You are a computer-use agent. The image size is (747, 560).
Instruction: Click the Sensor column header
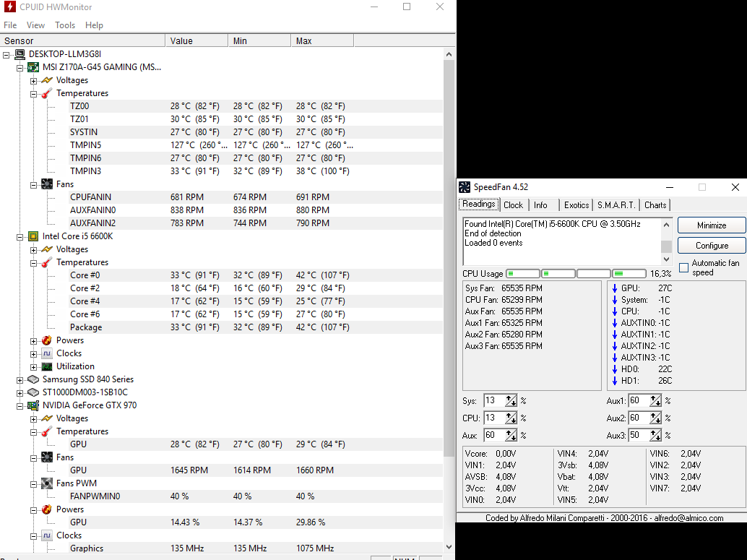pyautogui.click(x=82, y=41)
